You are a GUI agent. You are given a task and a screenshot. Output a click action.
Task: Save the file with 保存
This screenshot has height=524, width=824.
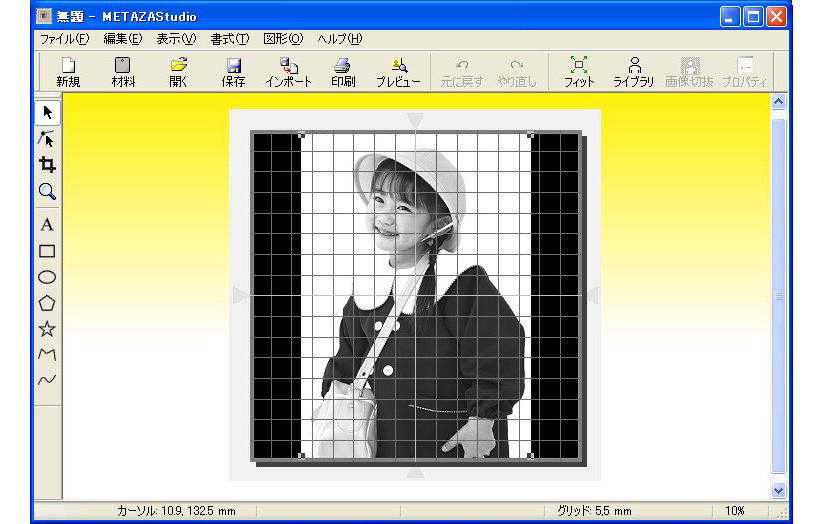pos(233,72)
